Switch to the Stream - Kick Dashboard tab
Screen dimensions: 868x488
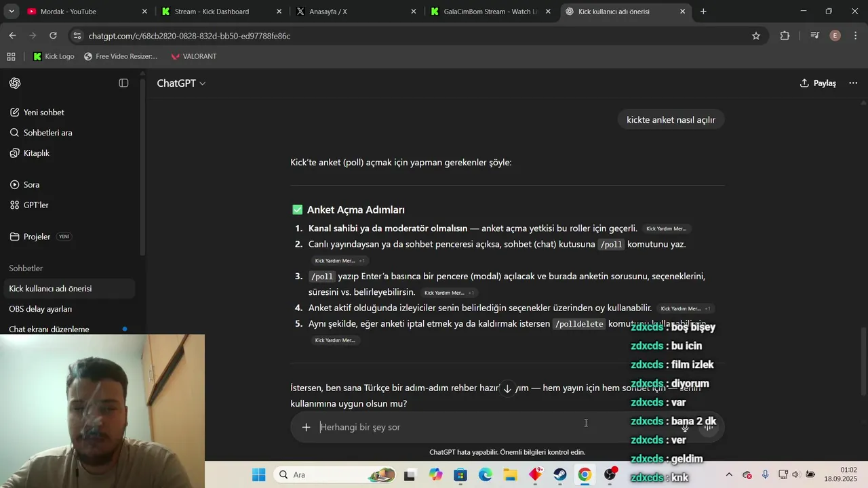tap(222, 12)
